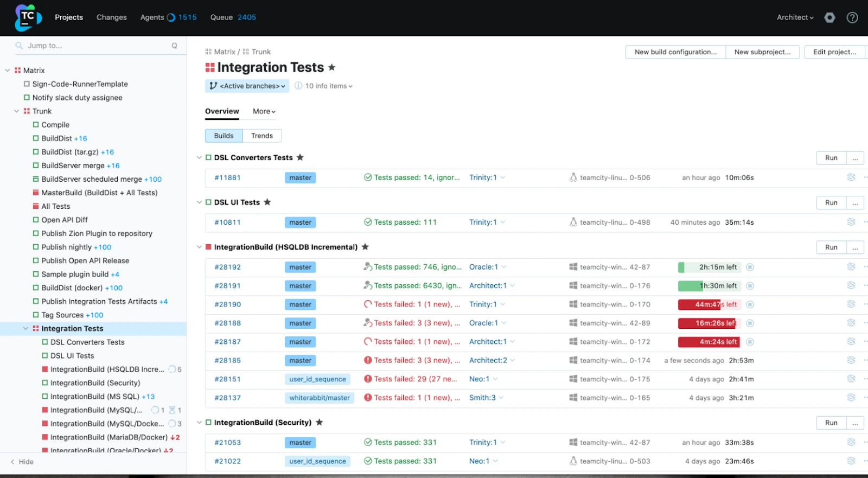
Task: Expand build #11881 Trinity:1 changes chevron
Action: (503, 177)
